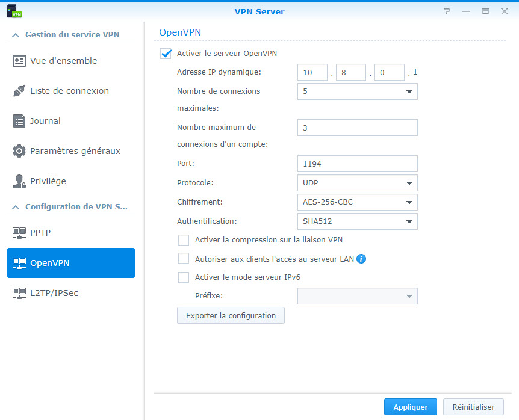Open the Nombre de connexions maximales dropdown

[358, 91]
